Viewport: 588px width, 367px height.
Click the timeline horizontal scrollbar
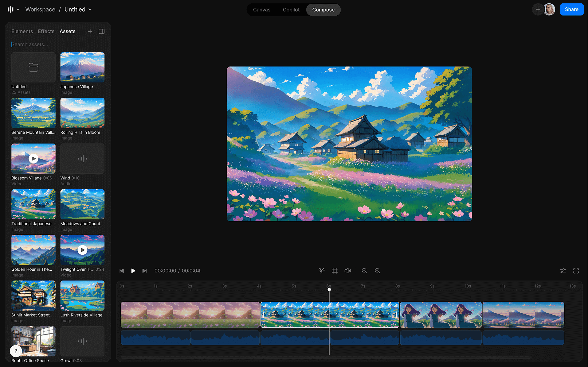click(326, 357)
